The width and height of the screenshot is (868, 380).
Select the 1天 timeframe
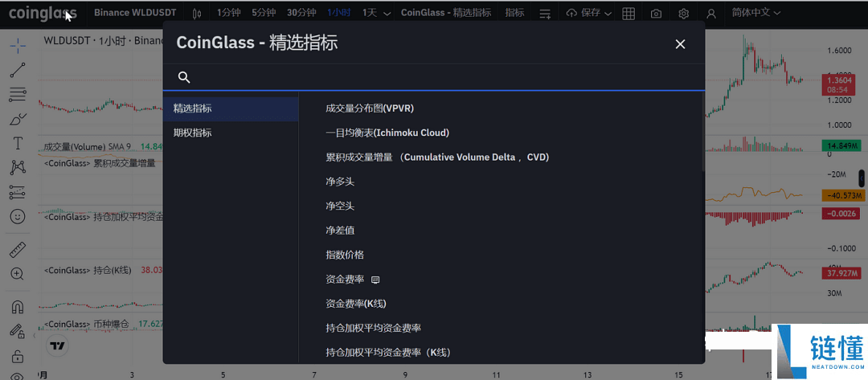(370, 13)
